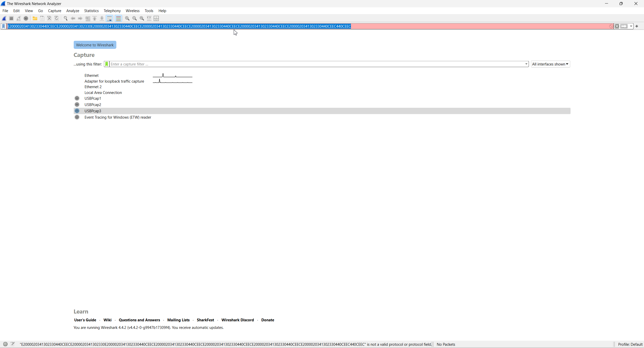
Task: Open the Telephony menu
Action: pyautogui.click(x=112, y=11)
